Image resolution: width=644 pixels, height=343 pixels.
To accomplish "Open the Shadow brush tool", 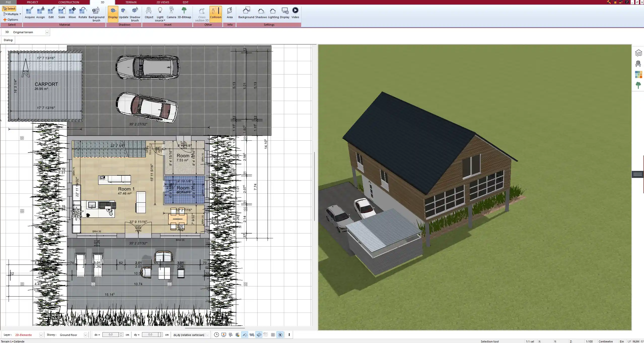I will tap(135, 13).
